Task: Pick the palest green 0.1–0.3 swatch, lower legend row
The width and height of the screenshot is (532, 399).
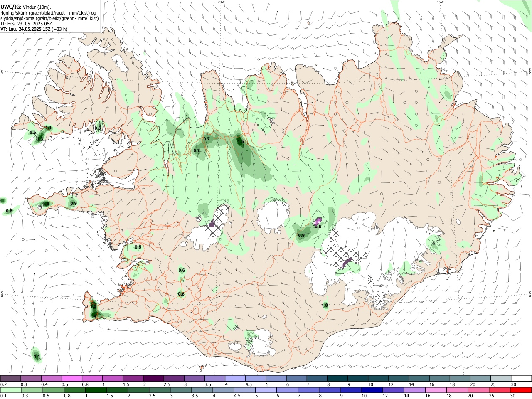Action: pyautogui.click(x=11, y=390)
